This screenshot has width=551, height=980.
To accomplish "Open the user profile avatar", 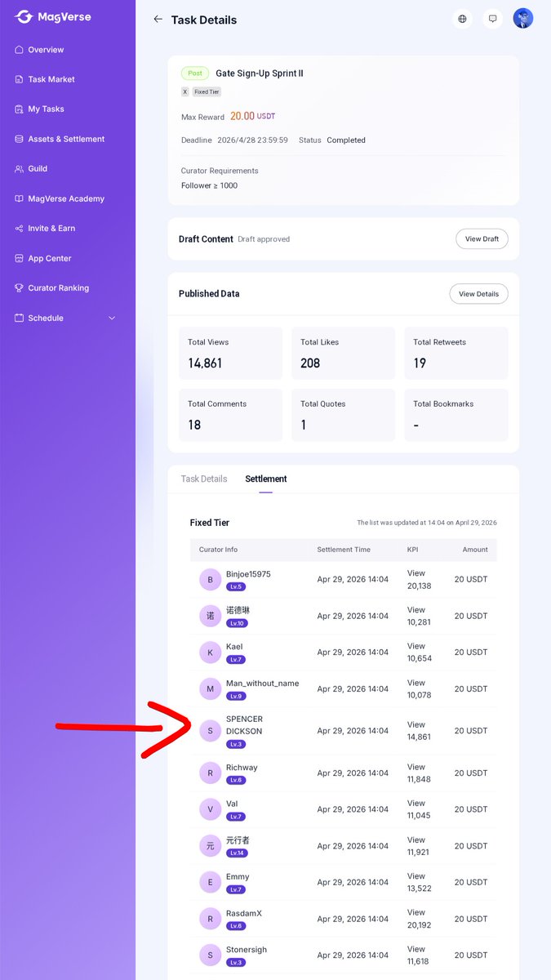I will (523, 18).
